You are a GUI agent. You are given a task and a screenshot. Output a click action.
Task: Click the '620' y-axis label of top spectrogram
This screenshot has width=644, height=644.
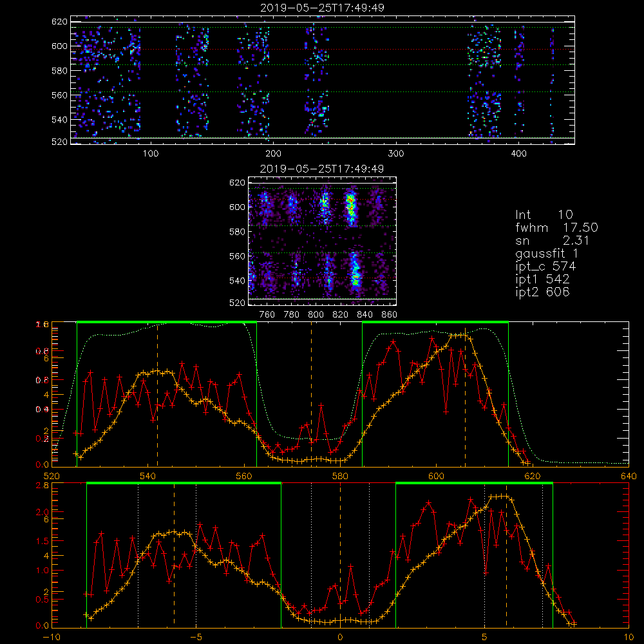59,21
